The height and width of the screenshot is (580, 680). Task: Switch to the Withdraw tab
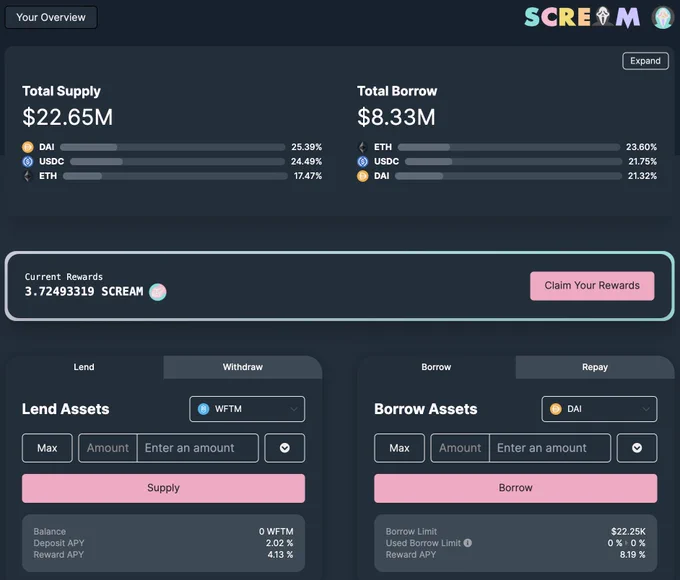click(x=243, y=367)
